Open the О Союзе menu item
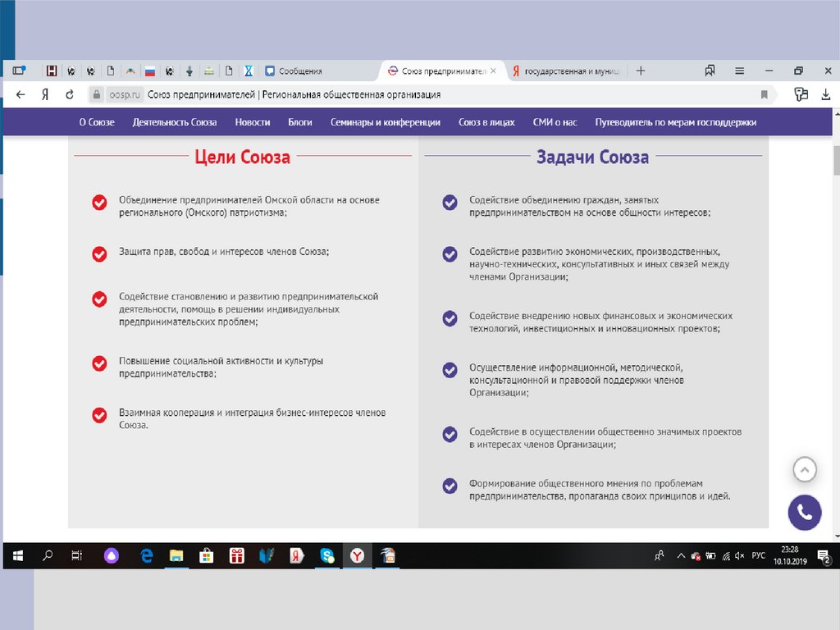This screenshot has height=630, width=840. coord(97,122)
